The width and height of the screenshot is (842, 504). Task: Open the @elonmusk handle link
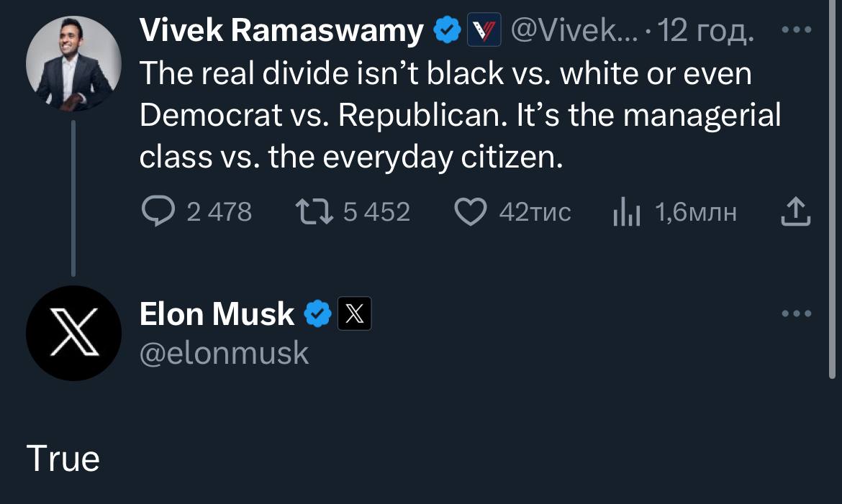click(x=224, y=353)
